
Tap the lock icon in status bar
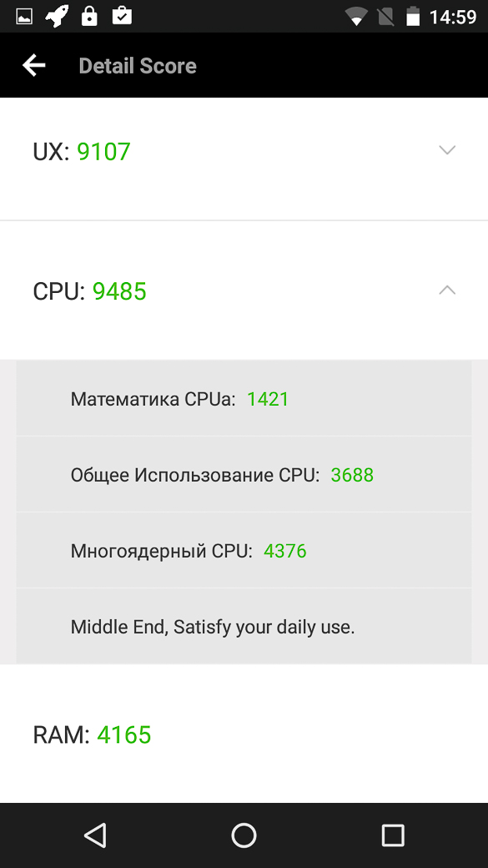(x=89, y=16)
